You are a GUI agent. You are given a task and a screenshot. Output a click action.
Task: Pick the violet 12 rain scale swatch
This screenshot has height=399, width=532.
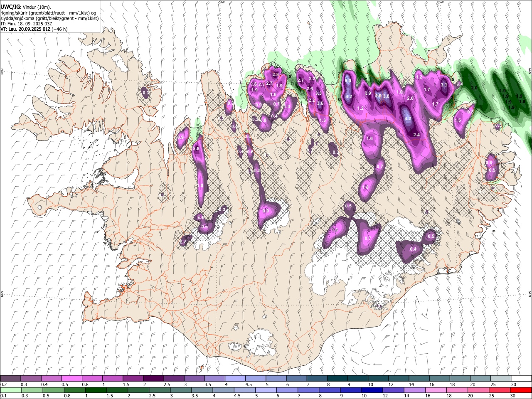click(394, 390)
